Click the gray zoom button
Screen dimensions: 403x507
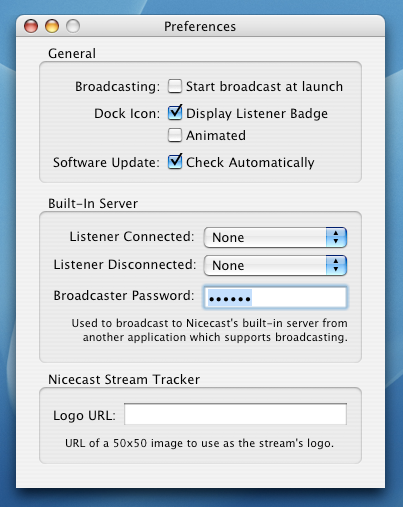73,26
